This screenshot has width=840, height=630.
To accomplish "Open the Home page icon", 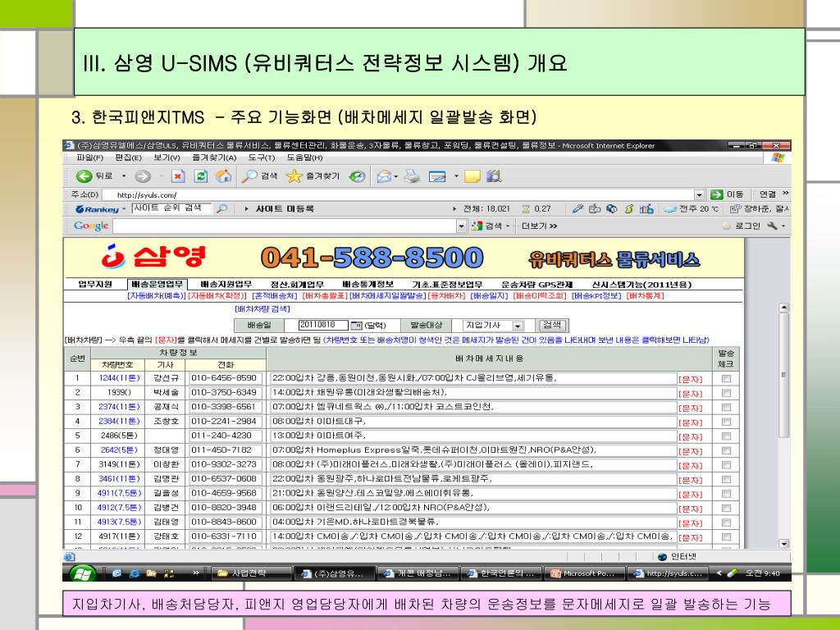I will pos(223,176).
